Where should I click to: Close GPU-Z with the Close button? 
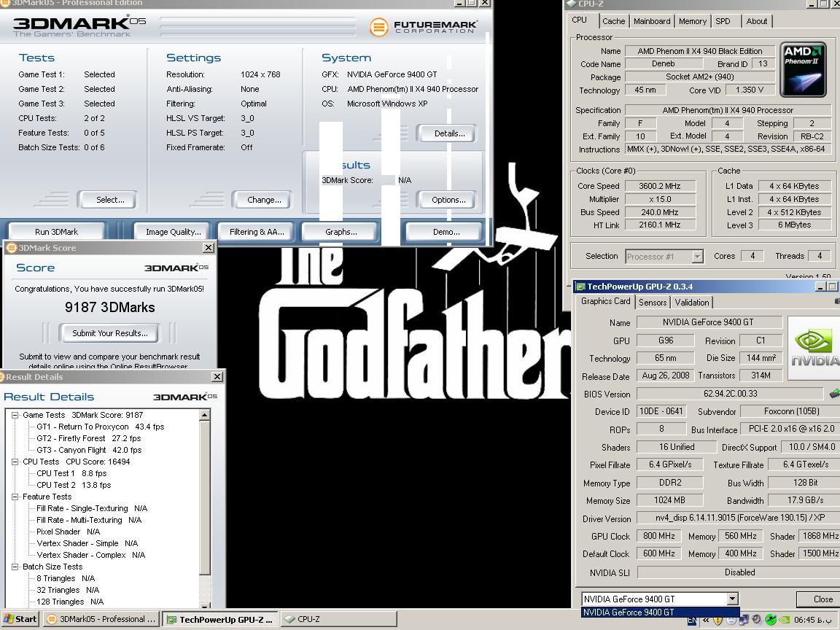(819, 599)
